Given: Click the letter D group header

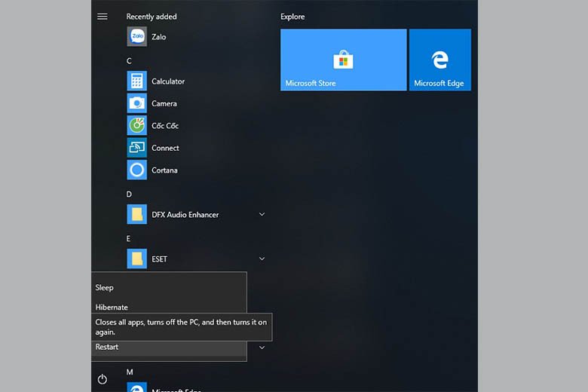Looking at the screenshot, I should (x=129, y=194).
